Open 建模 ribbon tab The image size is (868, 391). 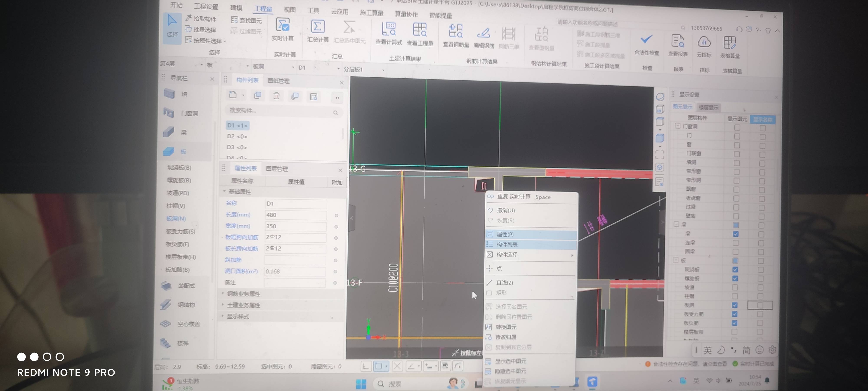[x=236, y=7]
